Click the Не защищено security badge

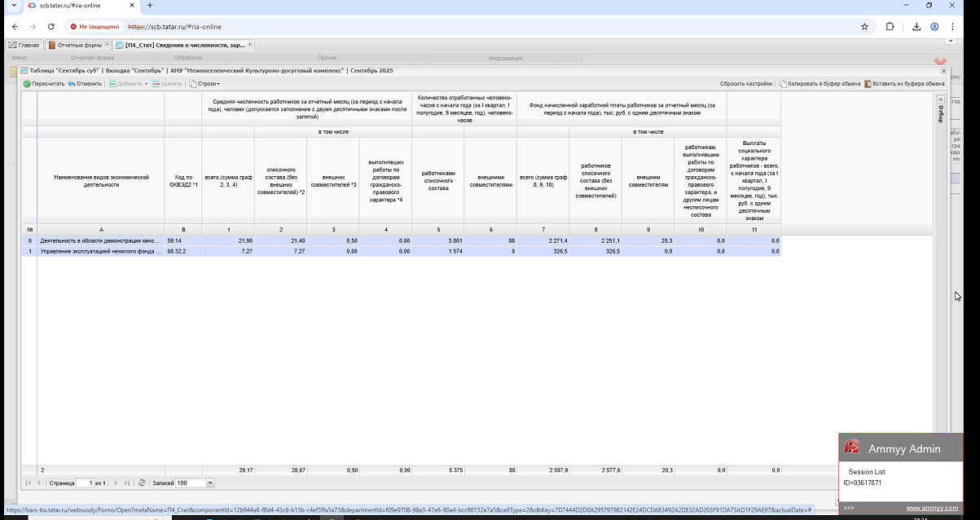pyautogui.click(x=94, y=26)
